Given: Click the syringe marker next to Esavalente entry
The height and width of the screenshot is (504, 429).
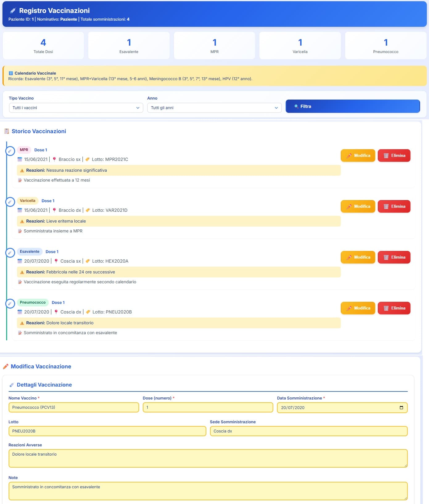Looking at the screenshot, I should tap(10, 253).
